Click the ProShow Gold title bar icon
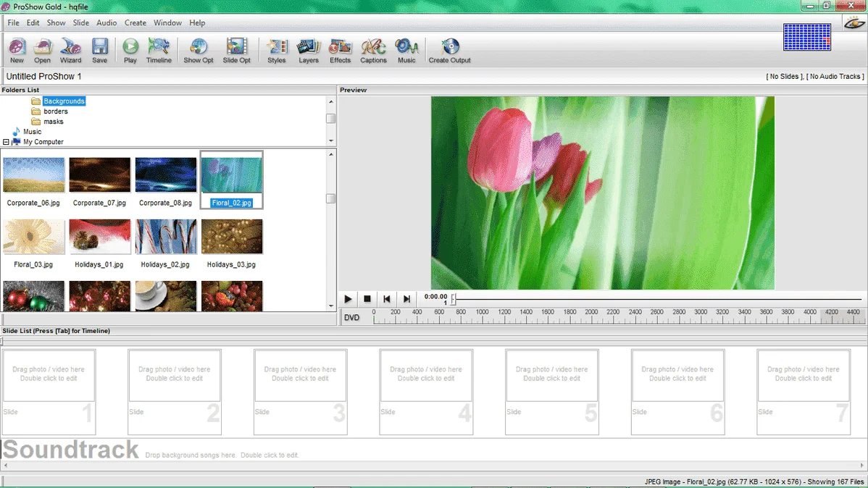The height and width of the screenshot is (488, 868). pyautogui.click(x=6, y=7)
